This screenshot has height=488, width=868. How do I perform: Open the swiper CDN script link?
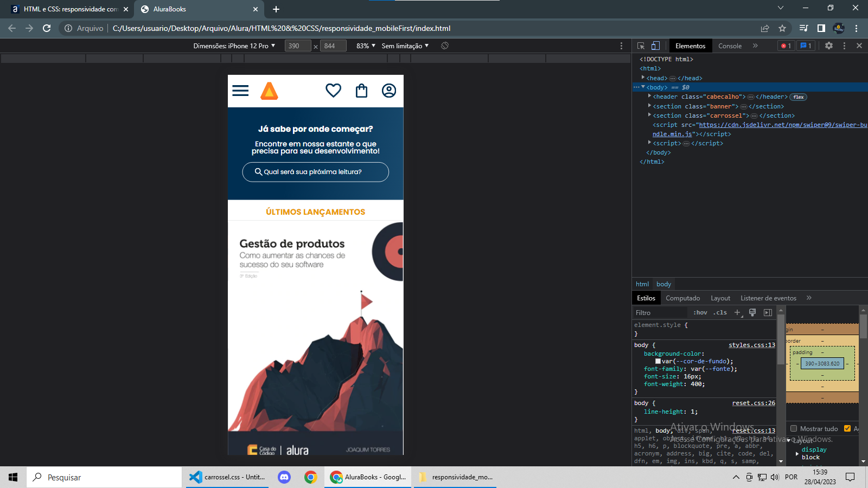(759, 129)
